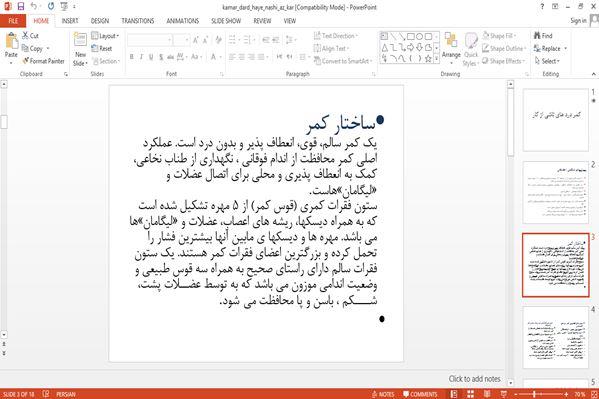The width and height of the screenshot is (599, 399).
Task: Switch to the TRANSITIONS tab
Action: pyautogui.click(x=138, y=21)
